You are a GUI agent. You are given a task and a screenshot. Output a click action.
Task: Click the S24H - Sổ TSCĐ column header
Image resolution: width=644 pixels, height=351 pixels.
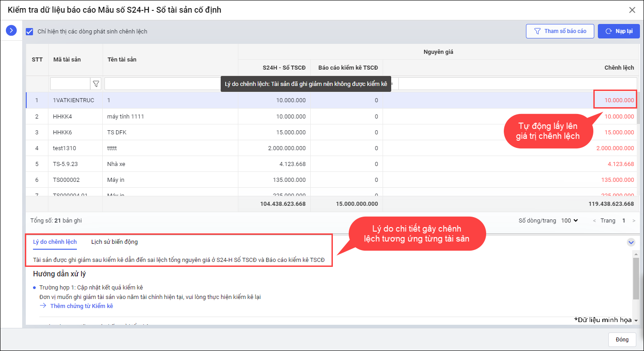[x=275, y=68]
